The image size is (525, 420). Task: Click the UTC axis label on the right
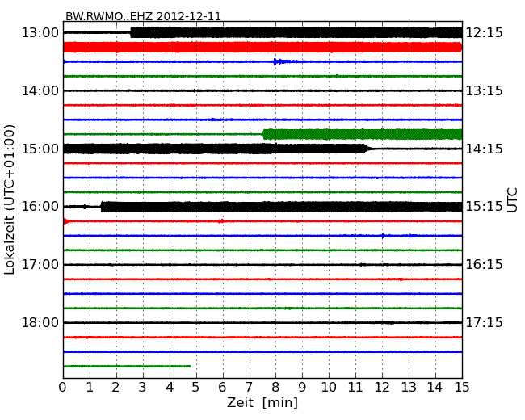click(x=512, y=200)
